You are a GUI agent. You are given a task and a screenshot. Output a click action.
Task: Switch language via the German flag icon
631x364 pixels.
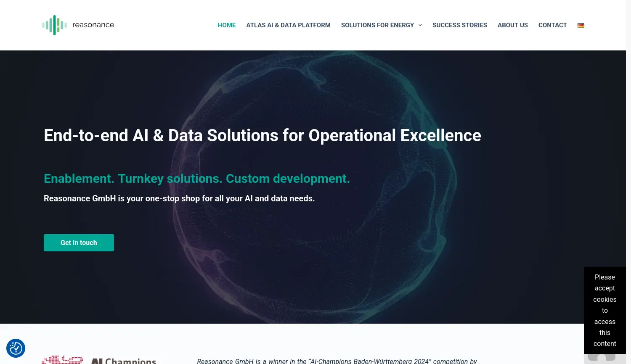[581, 25]
